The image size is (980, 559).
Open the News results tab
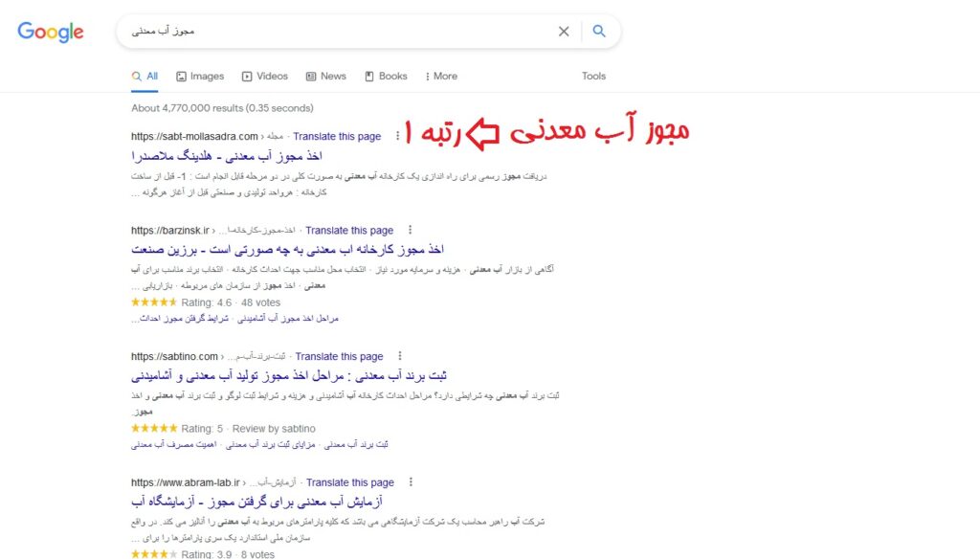[325, 77]
